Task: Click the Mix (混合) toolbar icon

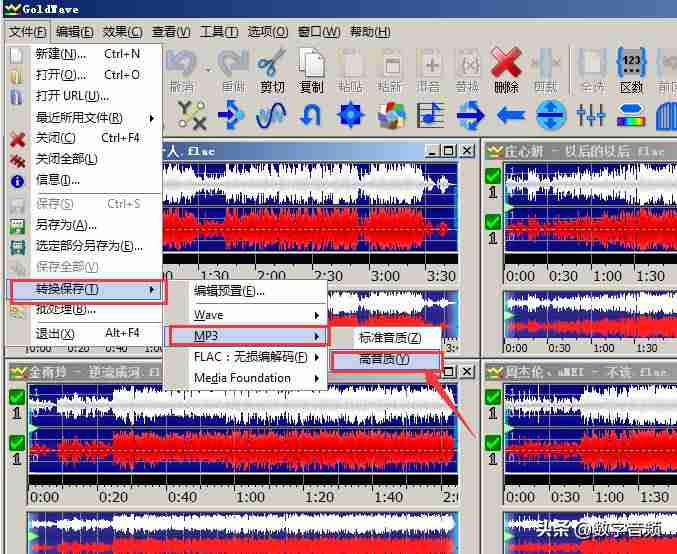Action: click(429, 63)
